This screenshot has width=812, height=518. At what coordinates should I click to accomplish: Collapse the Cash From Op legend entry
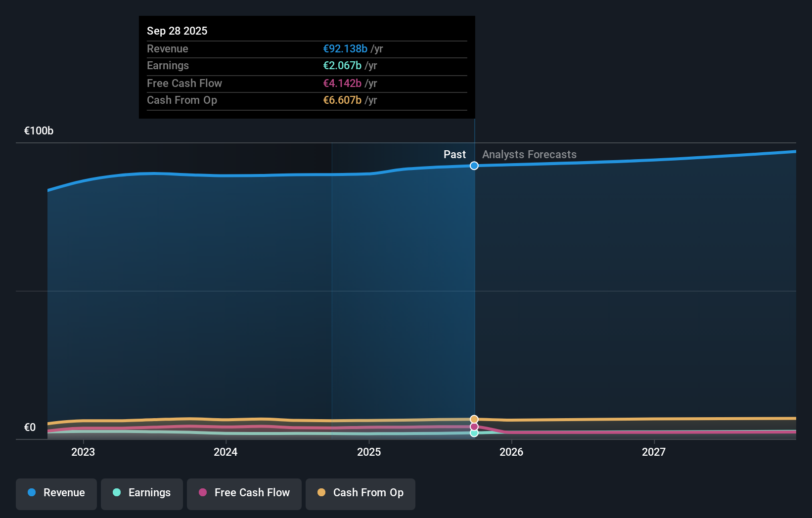coord(360,494)
